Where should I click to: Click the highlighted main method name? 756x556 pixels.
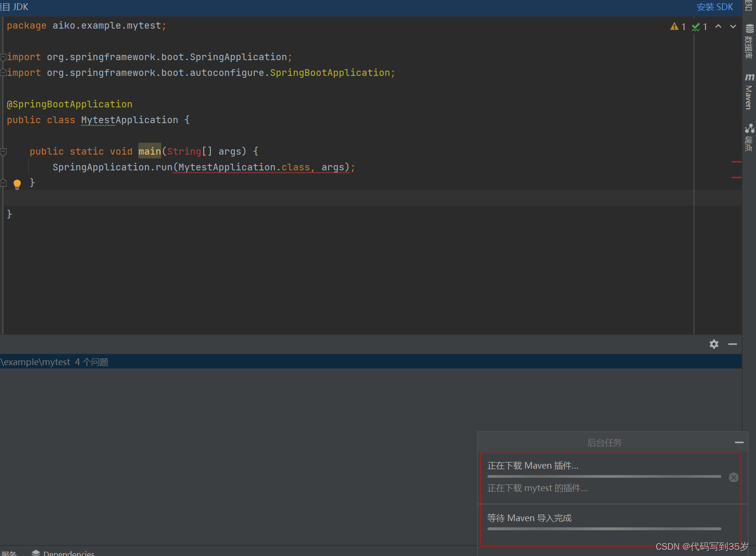(150, 151)
